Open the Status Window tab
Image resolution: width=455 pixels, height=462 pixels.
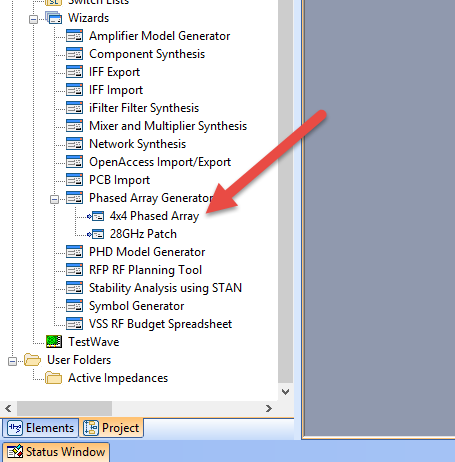[x=56, y=452]
